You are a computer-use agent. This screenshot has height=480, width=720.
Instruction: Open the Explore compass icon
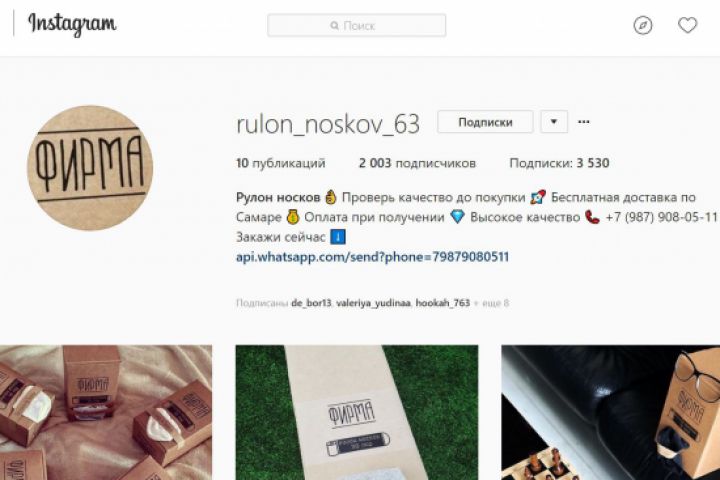pos(643,25)
